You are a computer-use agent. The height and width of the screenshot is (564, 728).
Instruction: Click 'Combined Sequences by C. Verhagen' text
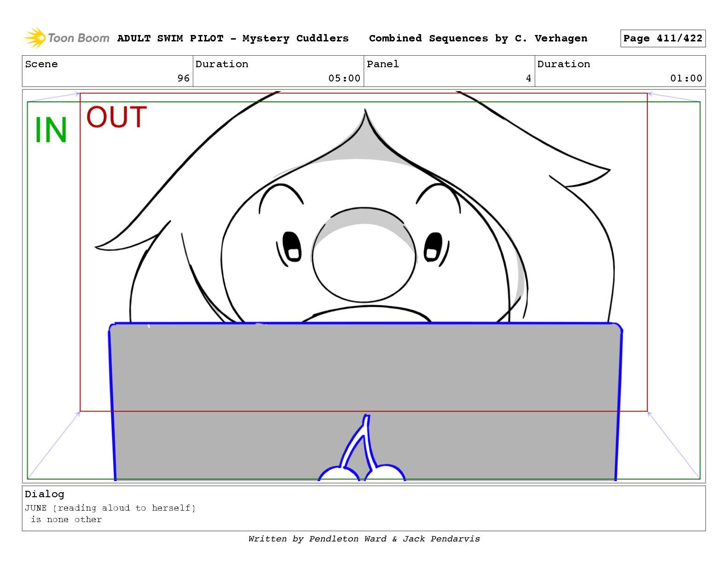[478, 38]
